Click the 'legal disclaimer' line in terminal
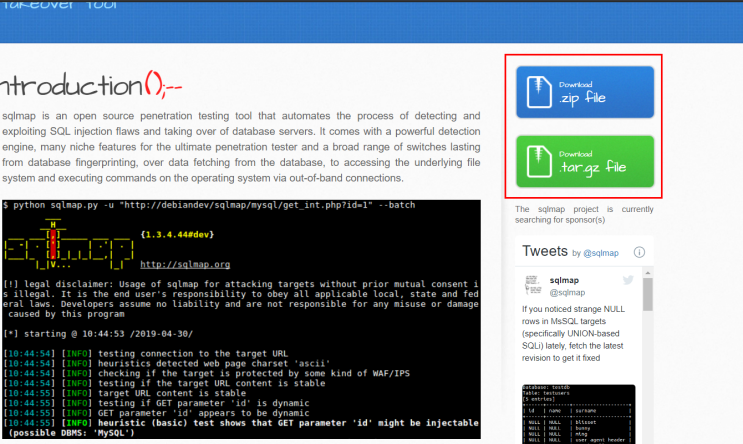This screenshot has width=743, height=444. [241, 284]
